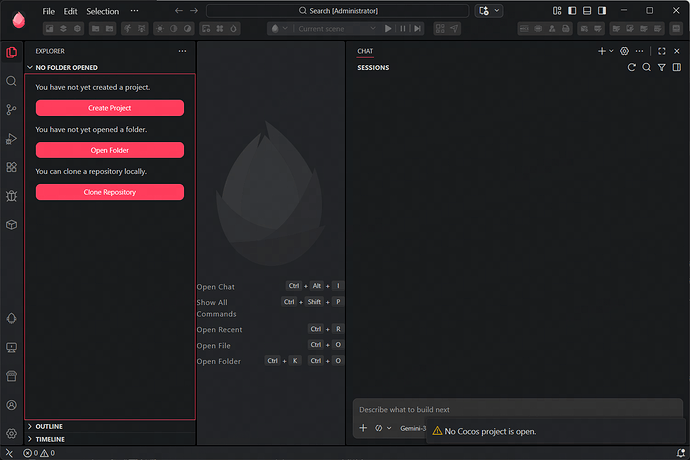Click the step forward button in toolbar
The height and width of the screenshot is (460, 690).
[x=418, y=29]
